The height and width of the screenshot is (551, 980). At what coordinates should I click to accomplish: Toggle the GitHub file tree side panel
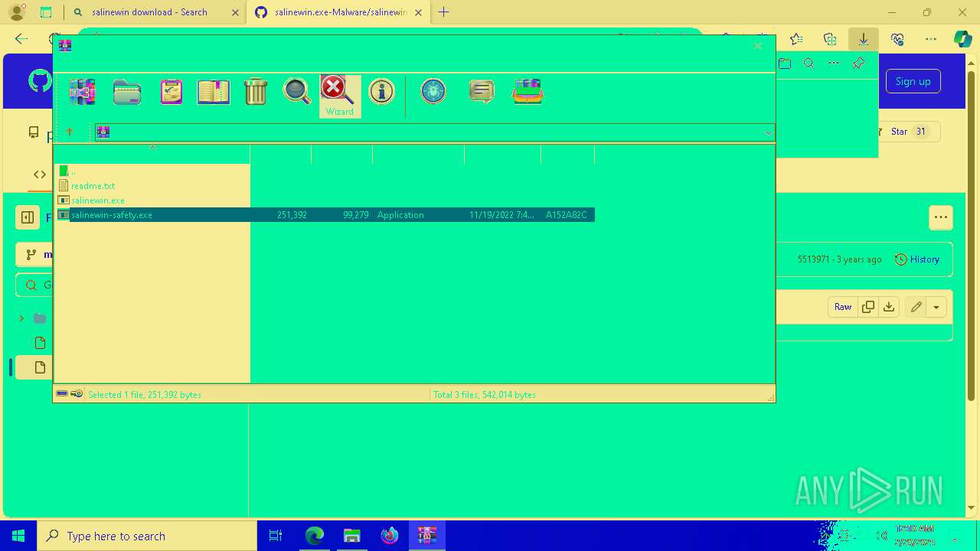(28, 217)
